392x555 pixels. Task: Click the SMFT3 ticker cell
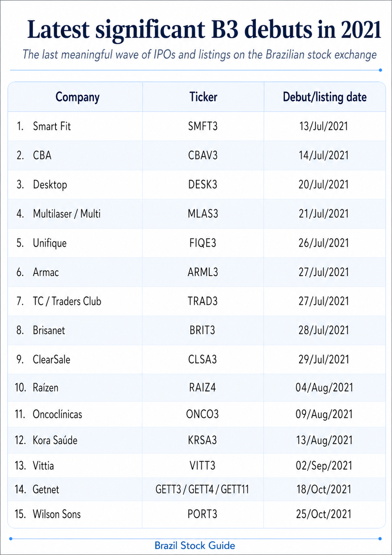pyautogui.click(x=203, y=126)
